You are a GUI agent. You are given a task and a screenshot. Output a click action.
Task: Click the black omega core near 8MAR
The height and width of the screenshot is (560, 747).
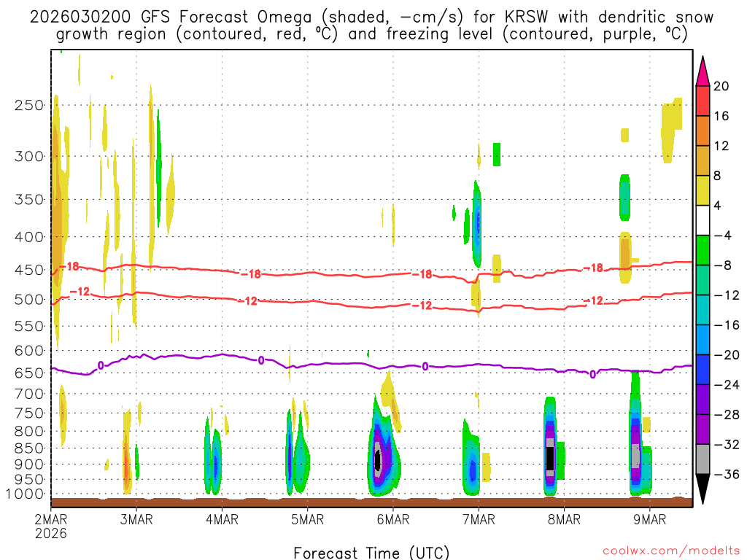point(551,457)
